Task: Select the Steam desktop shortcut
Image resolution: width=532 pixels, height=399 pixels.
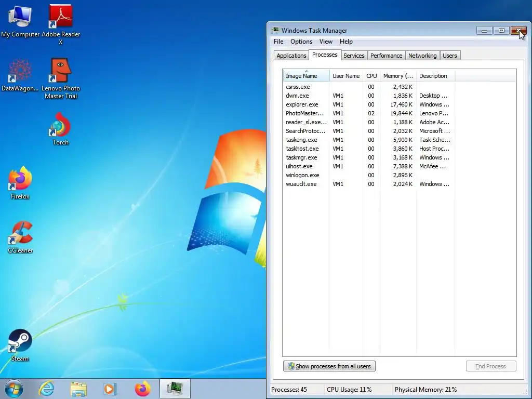Action: pyautogui.click(x=20, y=345)
